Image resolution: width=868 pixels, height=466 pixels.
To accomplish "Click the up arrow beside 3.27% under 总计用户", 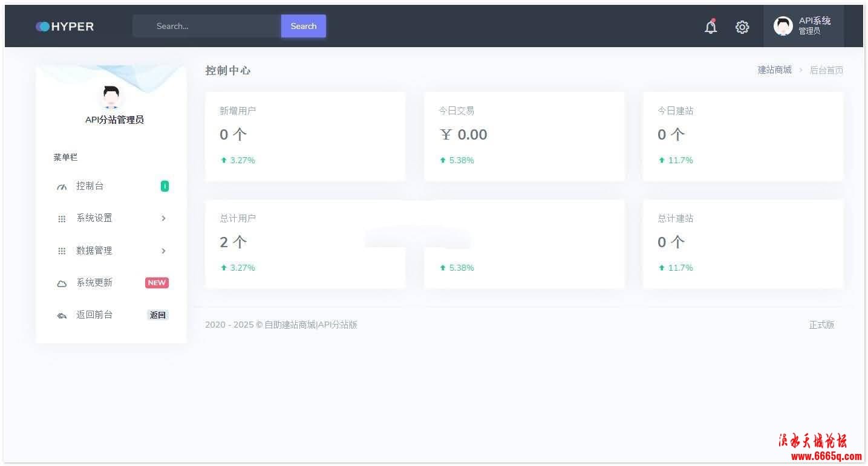I will tap(224, 268).
